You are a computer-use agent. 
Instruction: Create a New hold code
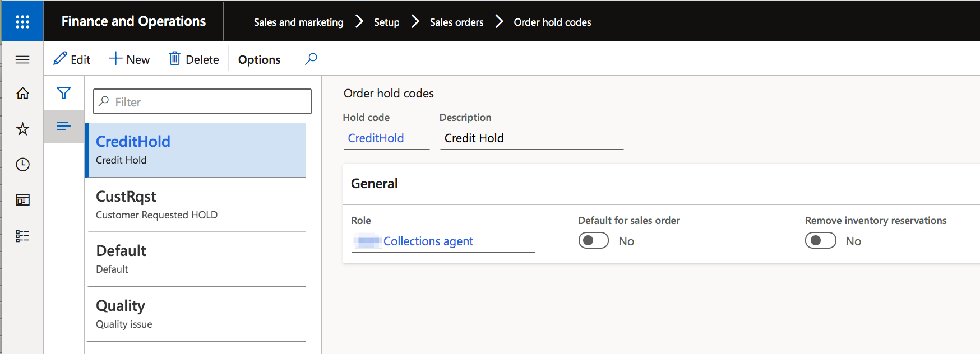pos(130,59)
